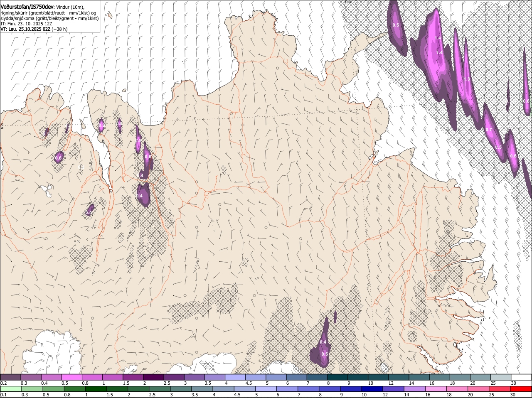Choose the lavender snow swatch labeled 4

(235, 377)
